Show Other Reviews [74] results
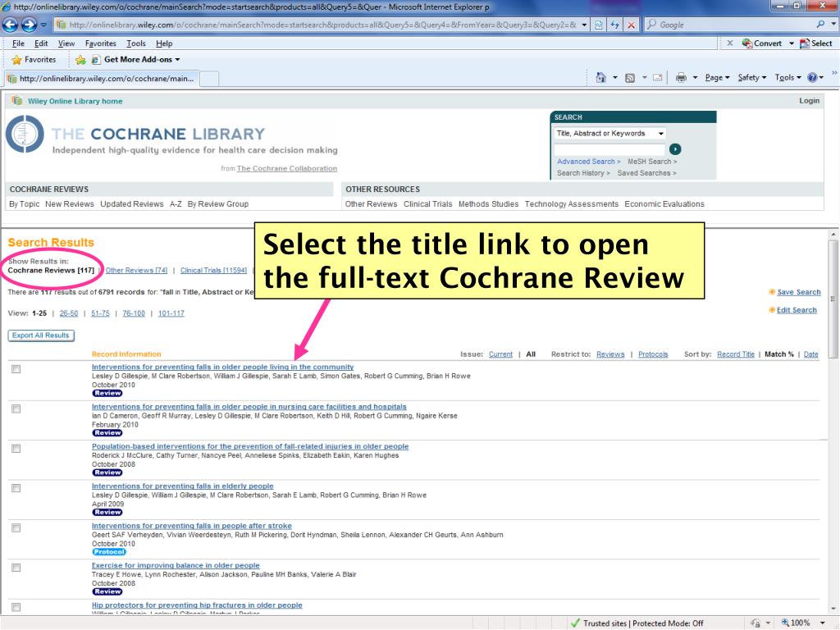The image size is (840, 630). coord(137,271)
